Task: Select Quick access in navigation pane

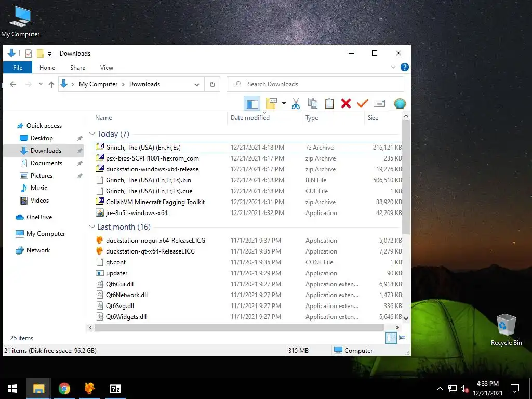Action: [x=44, y=126]
